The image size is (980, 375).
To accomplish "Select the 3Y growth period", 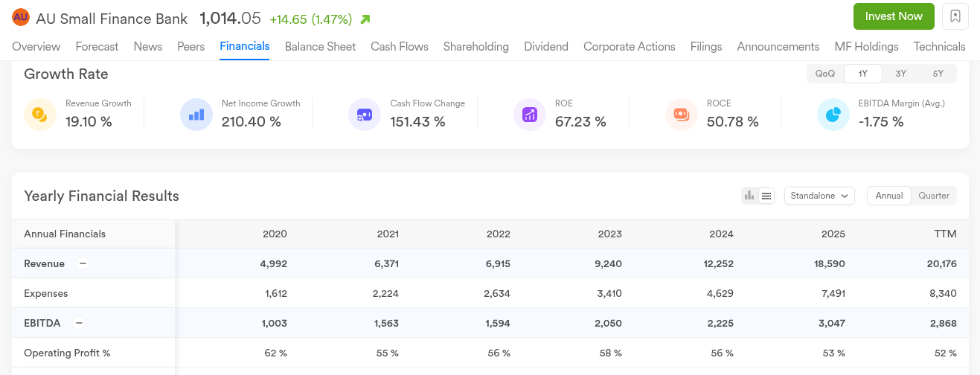I will (x=901, y=74).
